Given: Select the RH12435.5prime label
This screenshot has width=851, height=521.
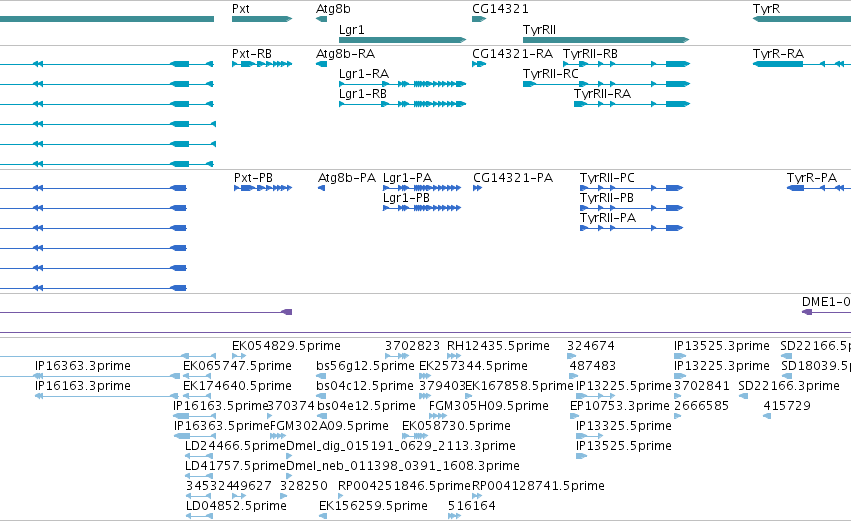Looking at the screenshot, I should click(498, 346).
